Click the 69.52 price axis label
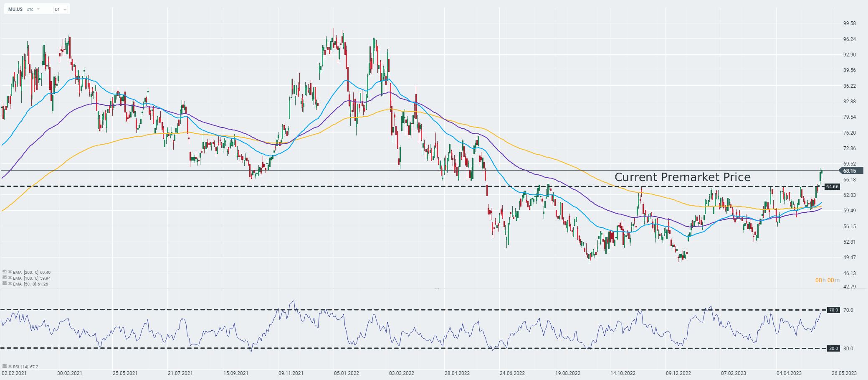868x380 pixels. [x=850, y=164]
